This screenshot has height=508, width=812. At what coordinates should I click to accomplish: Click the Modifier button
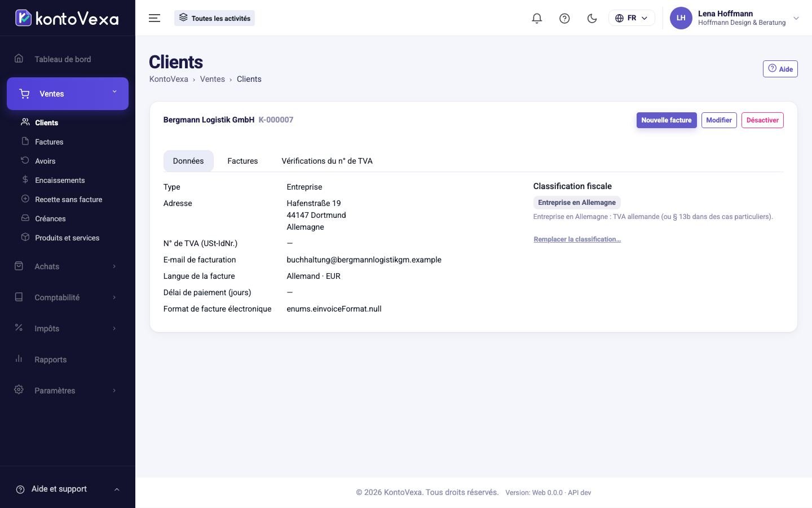pos(719,120)
